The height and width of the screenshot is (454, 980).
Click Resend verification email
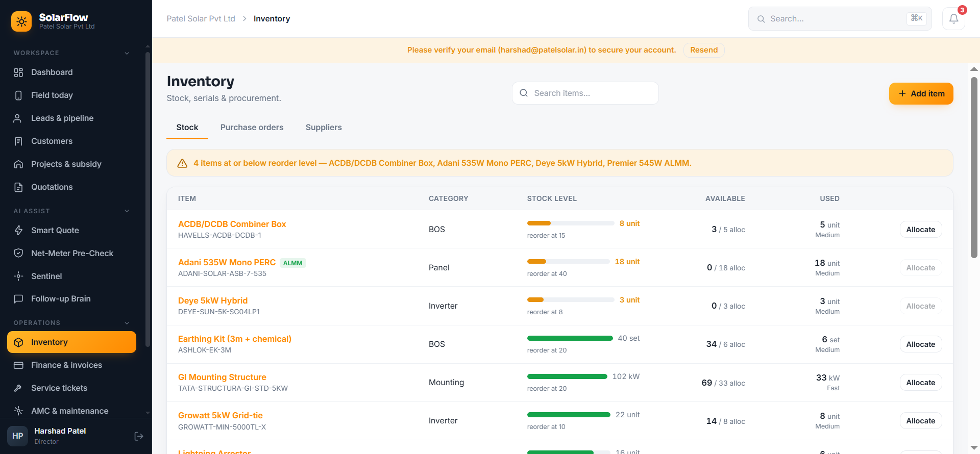(704, 50)
